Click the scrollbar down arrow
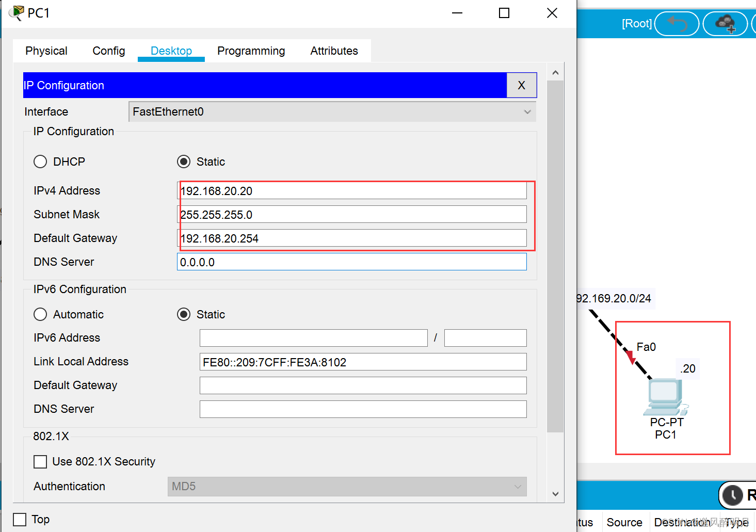The width and height of the screenshot is (756, 532). click(x=555, y=494)
